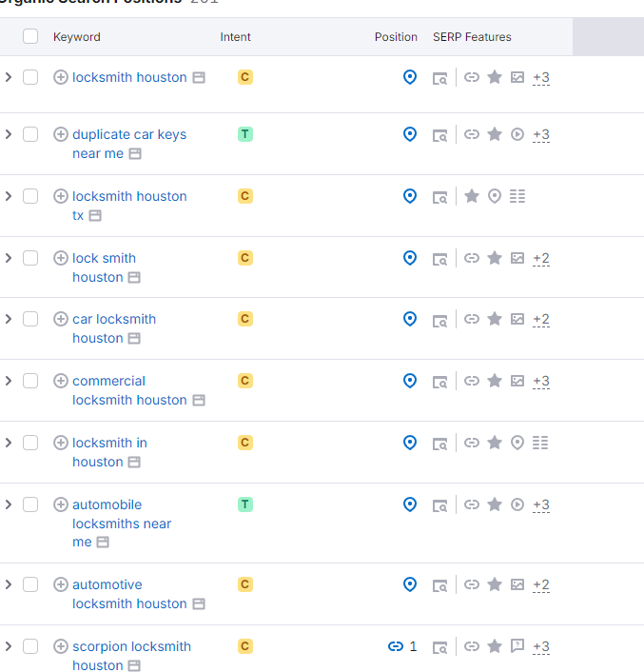Image resolution: width=644 pixels, height=672 pixels.
Task: Expand the 'lock smith houston' row
Action: [9, 258]
